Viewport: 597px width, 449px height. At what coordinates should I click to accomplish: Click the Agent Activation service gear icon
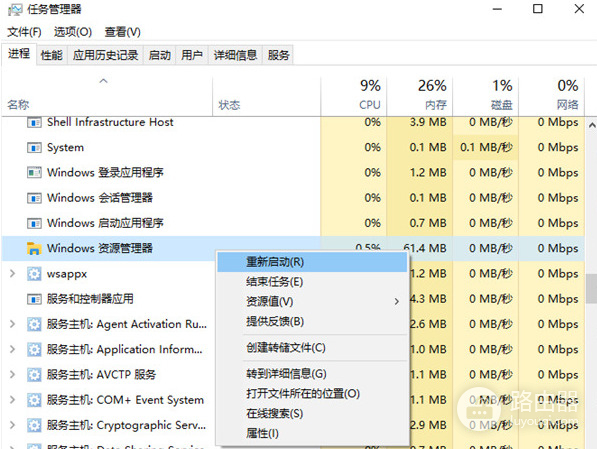coord(34,324)
